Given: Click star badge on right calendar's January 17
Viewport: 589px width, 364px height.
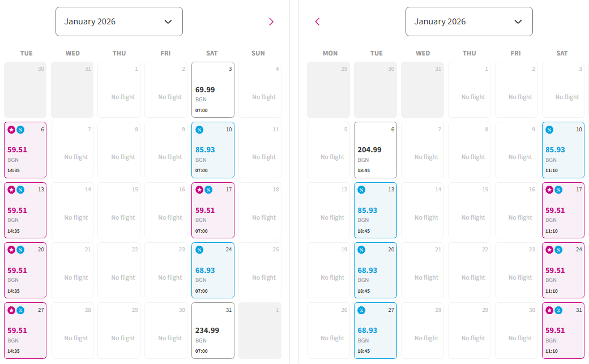Looking at the screenshot, I should [549, 190].
